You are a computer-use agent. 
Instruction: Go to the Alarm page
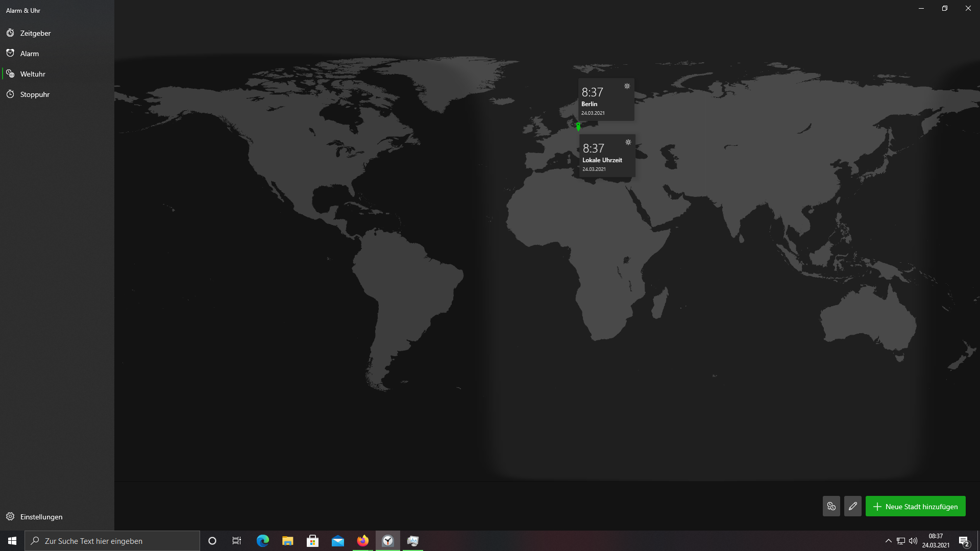(29, 54)
